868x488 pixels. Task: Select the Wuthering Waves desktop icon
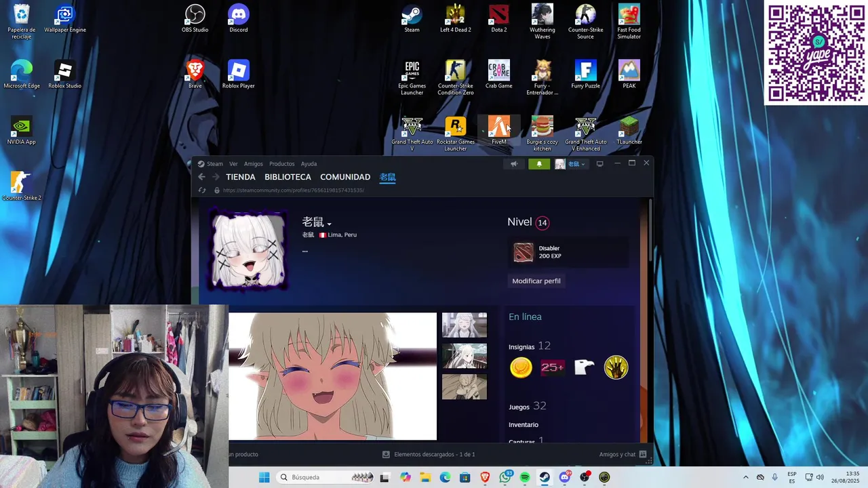click(x=542, y=22)
